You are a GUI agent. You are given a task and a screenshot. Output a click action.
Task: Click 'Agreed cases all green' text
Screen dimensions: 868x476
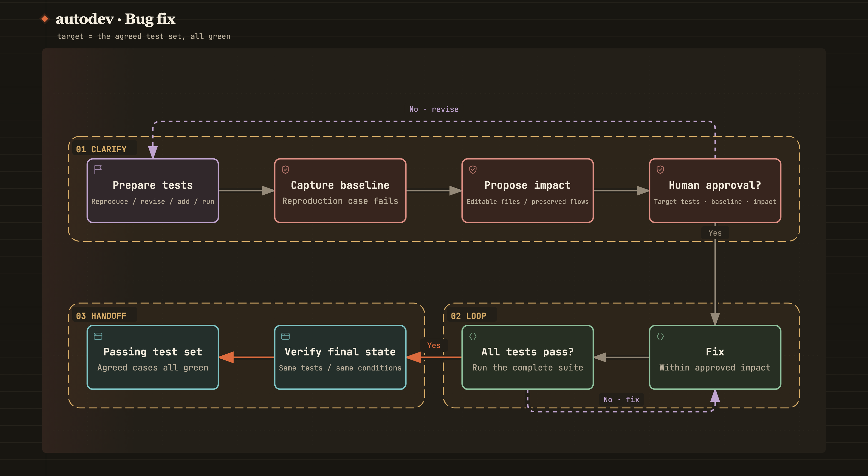(153, 368)
